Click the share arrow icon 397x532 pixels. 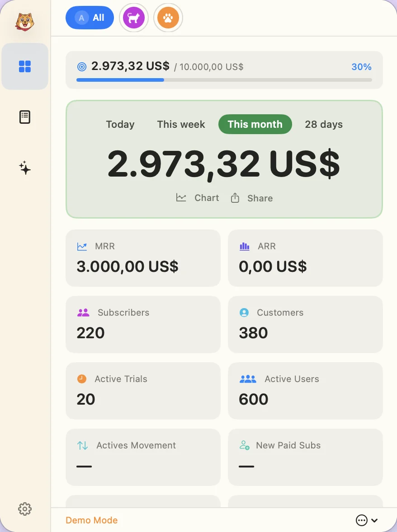(235, 197)
